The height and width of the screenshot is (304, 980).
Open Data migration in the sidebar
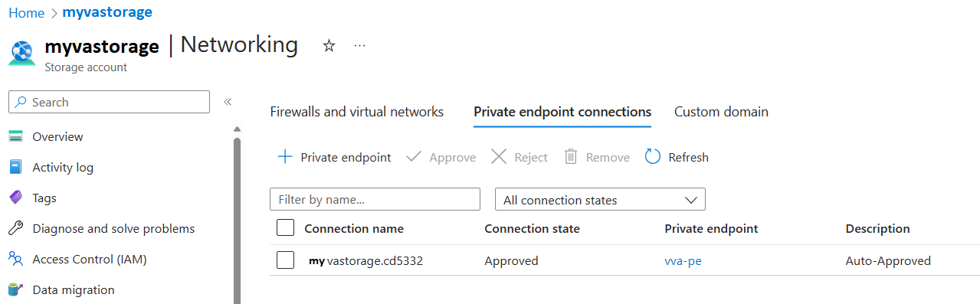[74, 290]
